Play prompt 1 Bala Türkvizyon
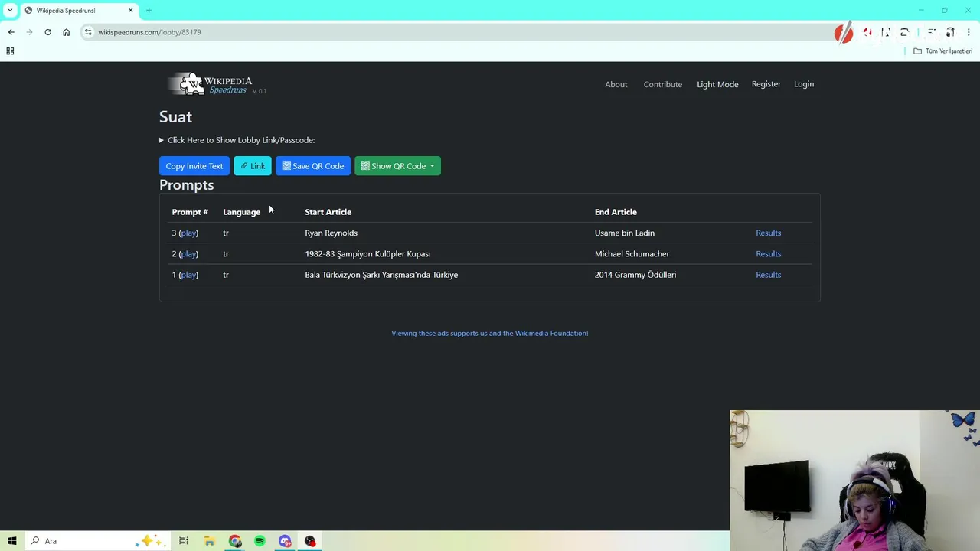 (x=188, y=275)
